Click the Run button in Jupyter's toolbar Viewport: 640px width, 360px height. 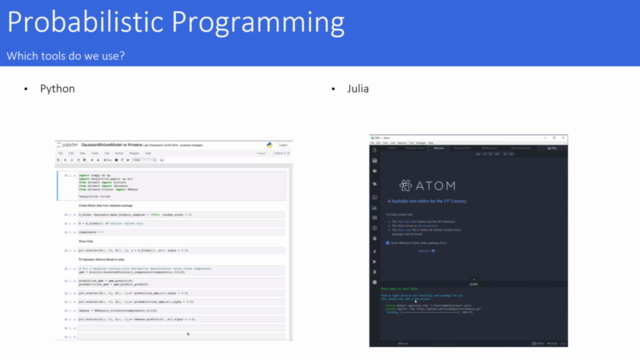(108, 160)
